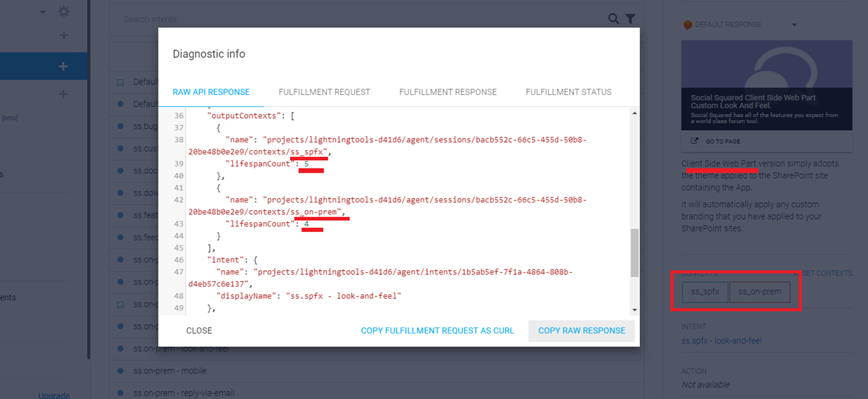The image size is (868, 399).
Task: Open the Default Response dropdown
Action: pos(794,25)
